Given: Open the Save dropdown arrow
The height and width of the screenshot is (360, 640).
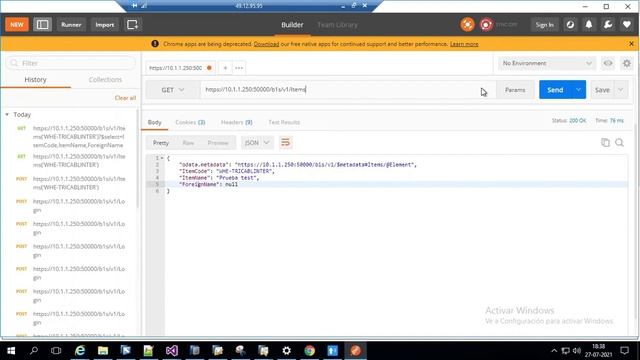Looking at the screenshot, I should (620, 90).
